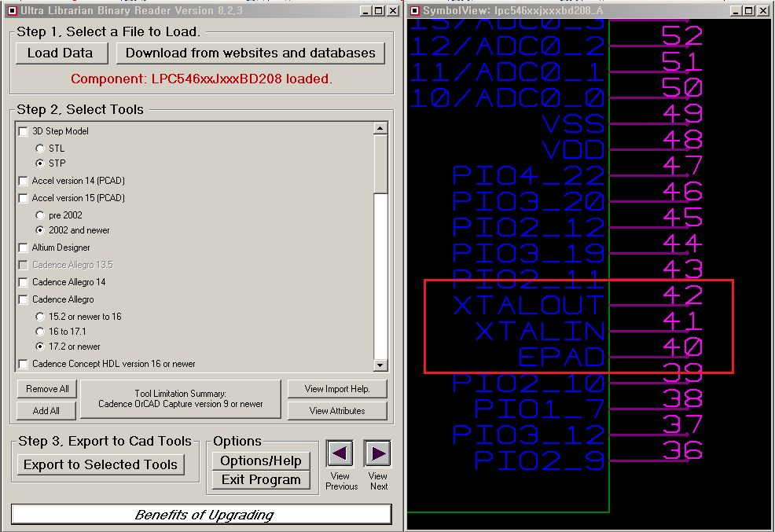Screen dimensions: 775x532
Task: Choose the 16 to 17.1 option
Action: [40, 332]
